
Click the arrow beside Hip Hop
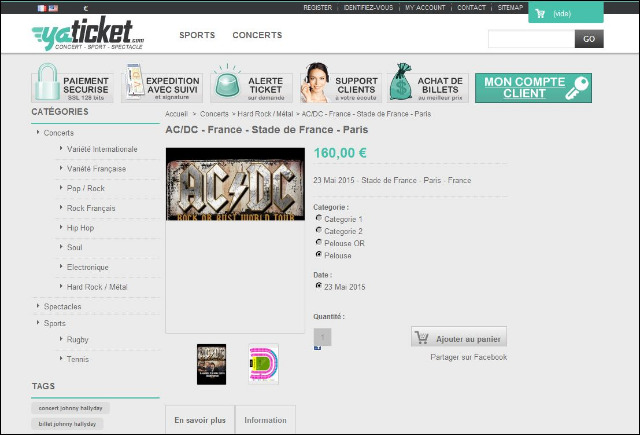pos(61,227)
